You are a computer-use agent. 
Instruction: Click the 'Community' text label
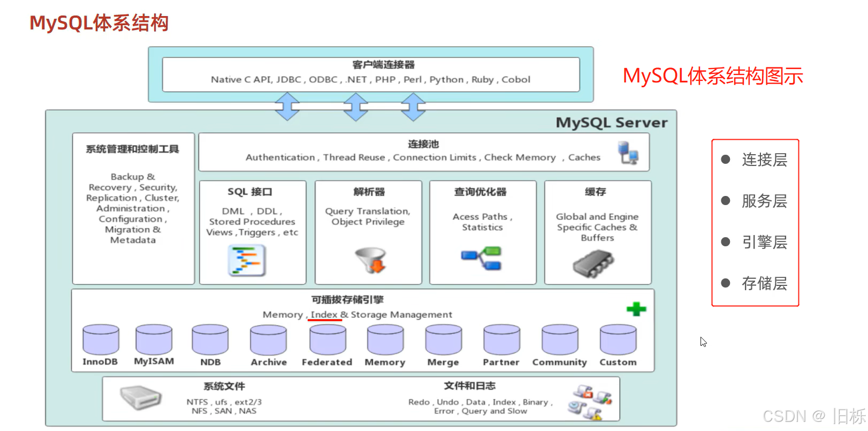[560, 362]
